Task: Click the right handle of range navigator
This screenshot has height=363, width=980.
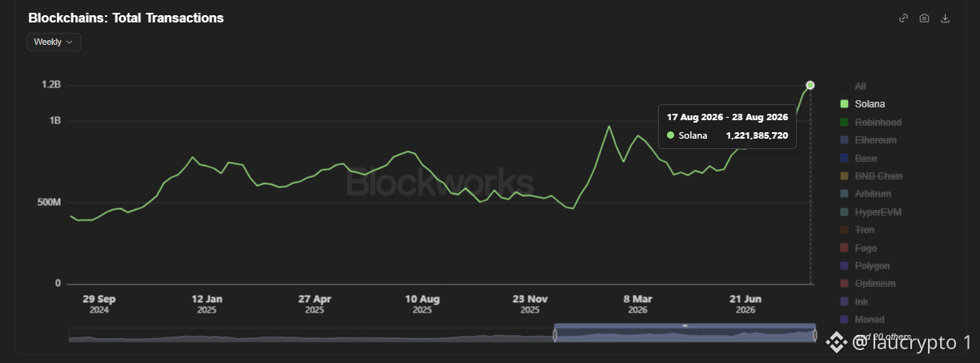Action: [x=814, y=335]
